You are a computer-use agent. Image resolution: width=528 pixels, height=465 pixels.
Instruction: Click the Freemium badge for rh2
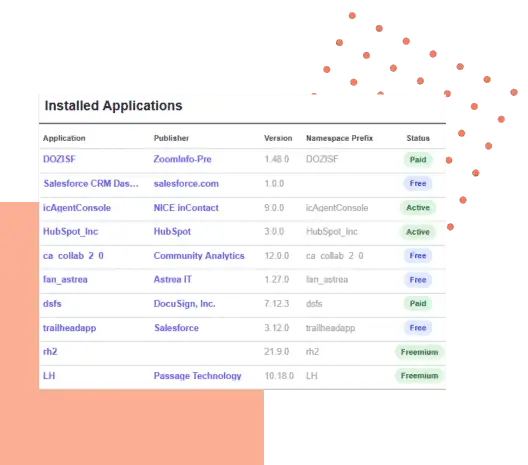pos(420,352)
